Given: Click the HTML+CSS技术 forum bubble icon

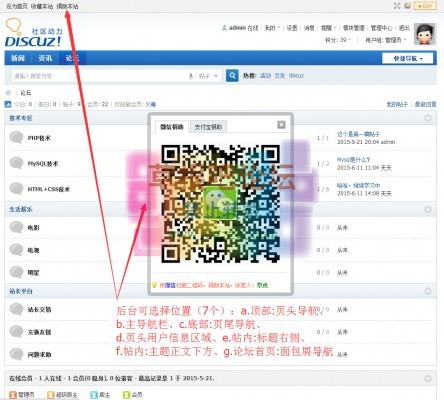Looking at the screenshot, I should 16,189.
